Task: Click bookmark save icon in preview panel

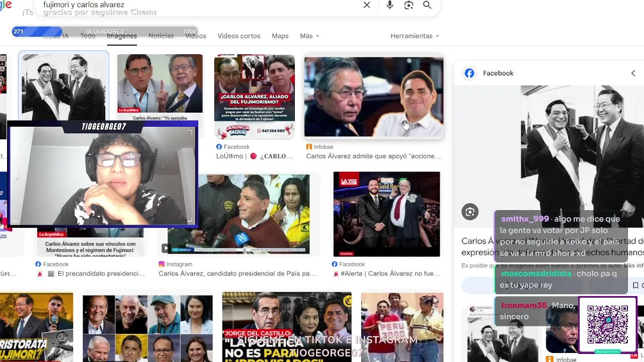Action: 635,285
